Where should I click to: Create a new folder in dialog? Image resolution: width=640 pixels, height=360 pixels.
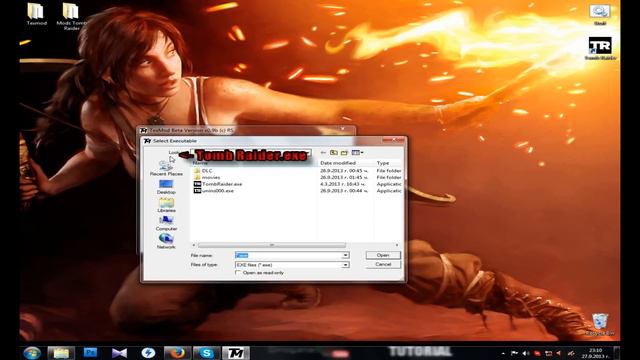tap(344, 153)
